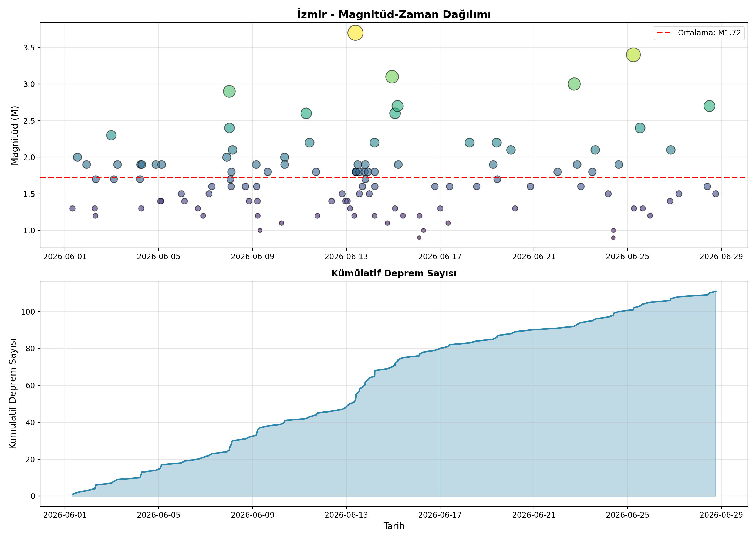756x540 pixels.
Task: Click y-axis tick "0" on the cumulative chart
Action: coord(33,496)
